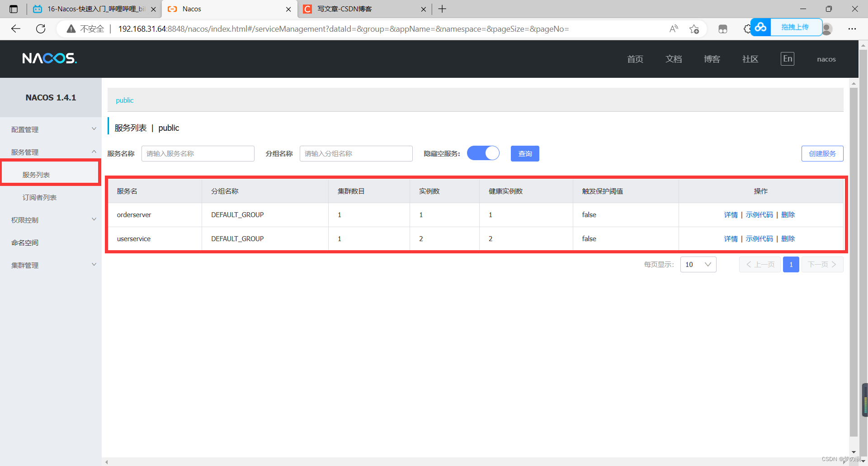The height and width of the screenshot is (466, 868).
Task: Open the browser wallet icon
Action: [723, 29]
